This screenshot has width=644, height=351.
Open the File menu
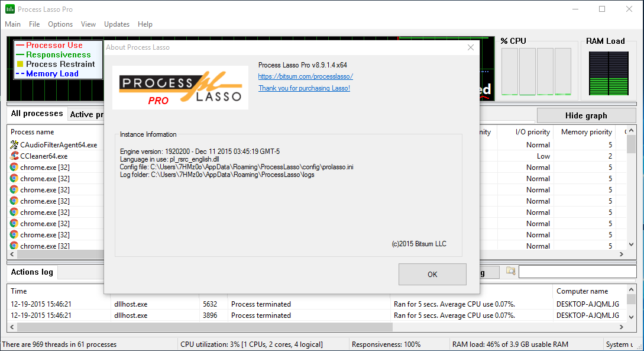tap(34, 24)
